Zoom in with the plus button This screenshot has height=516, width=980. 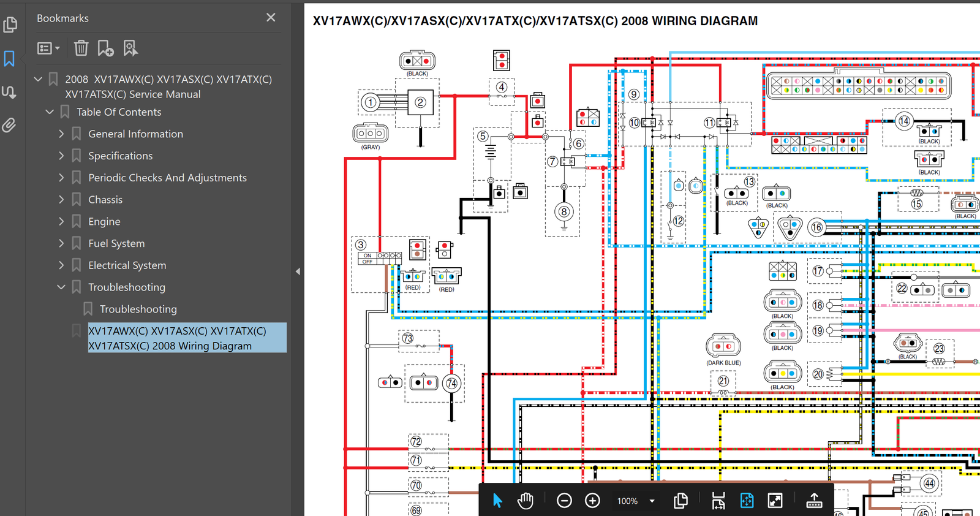[x=592, y=501]
